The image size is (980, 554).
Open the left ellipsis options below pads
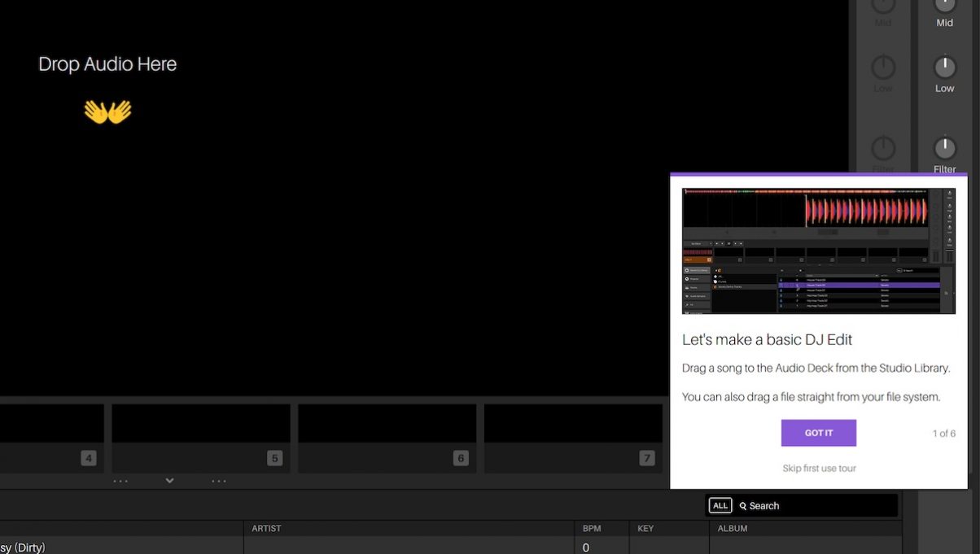(120, 481)
